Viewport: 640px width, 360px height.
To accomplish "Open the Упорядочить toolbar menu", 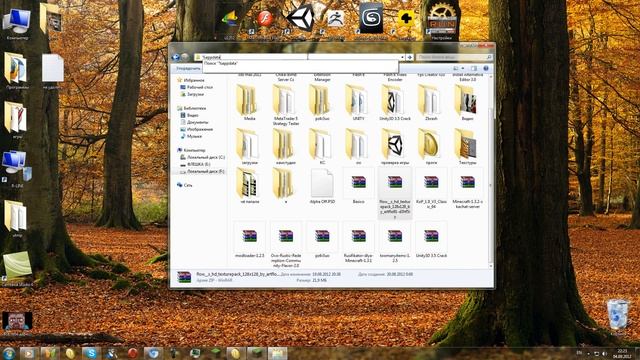I will (x=188, y=69).
